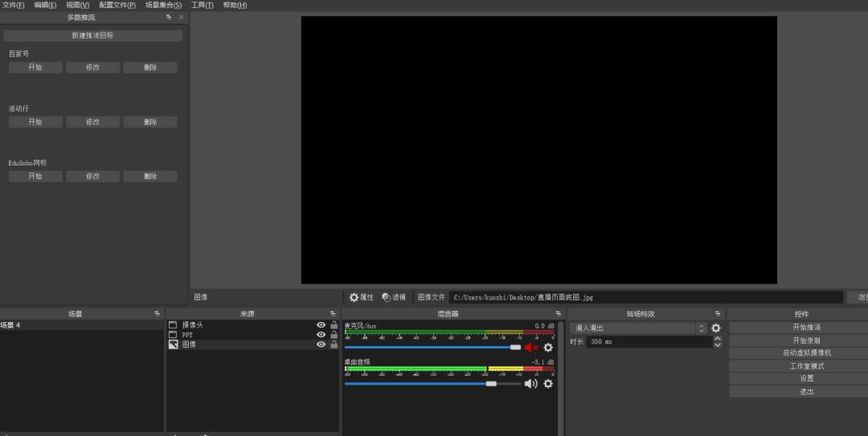Viewport: 868px width, 436px height.
Task: Open the 工具(T) menu
Action: [202, 5]
